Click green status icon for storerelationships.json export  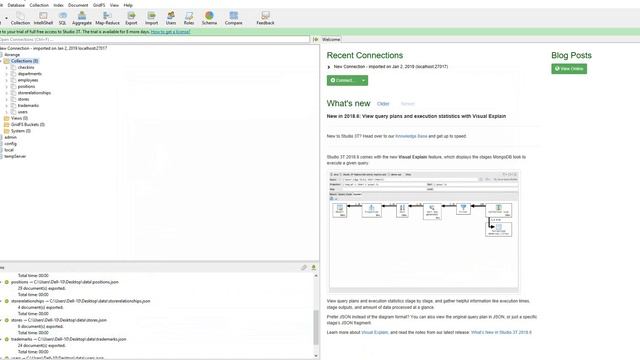pos(7,301)
